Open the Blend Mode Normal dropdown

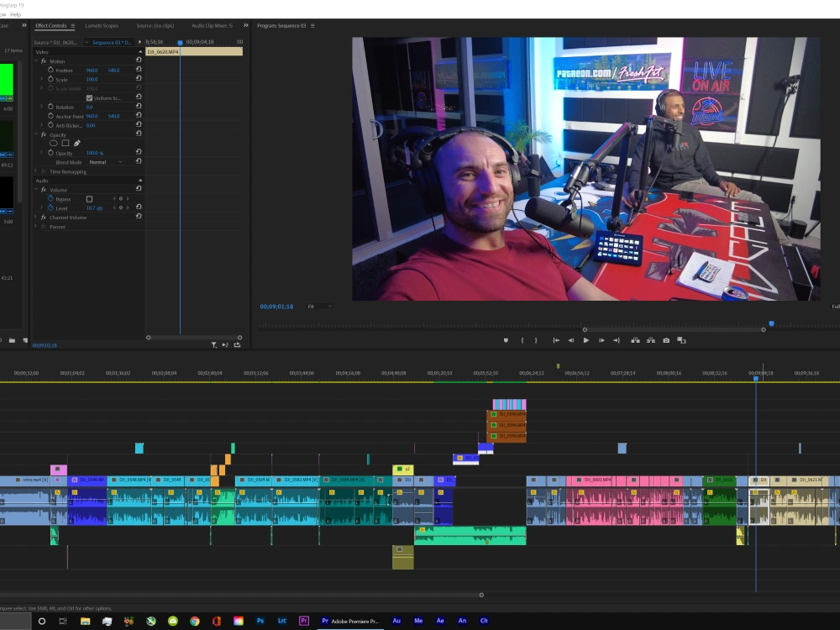pos(106,162)
